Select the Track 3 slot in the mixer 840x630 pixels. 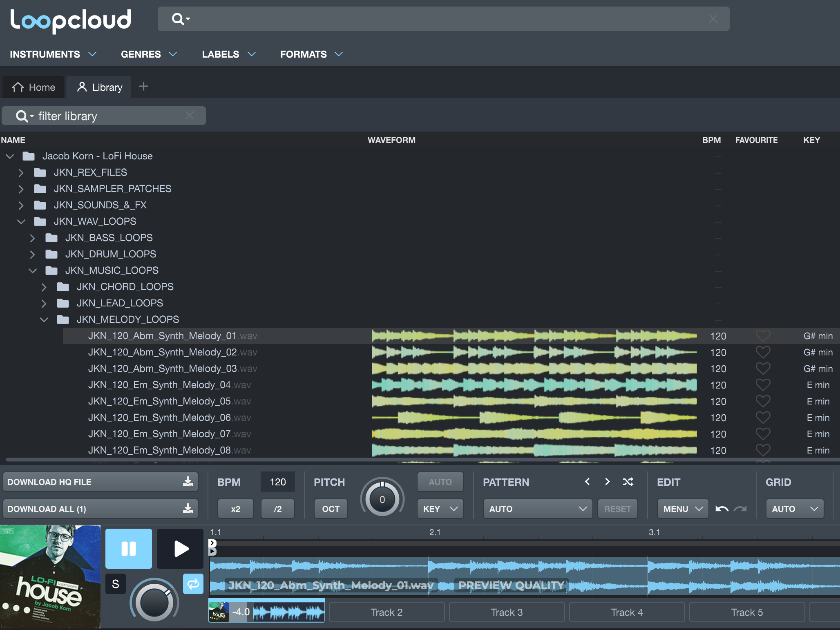(506, 612)
